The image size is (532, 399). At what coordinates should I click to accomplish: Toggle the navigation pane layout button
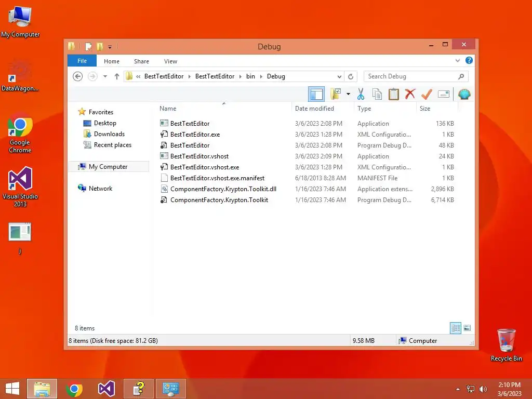click(316, 94)
